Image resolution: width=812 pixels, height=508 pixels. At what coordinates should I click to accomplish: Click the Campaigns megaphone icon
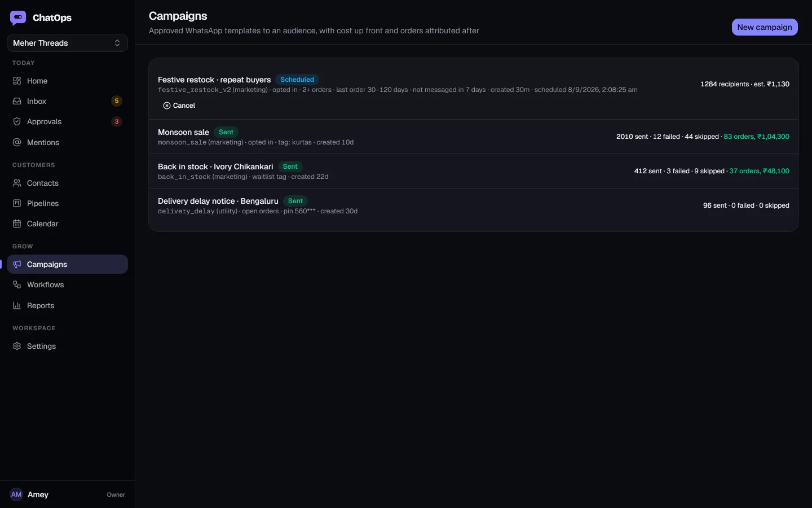17,264
